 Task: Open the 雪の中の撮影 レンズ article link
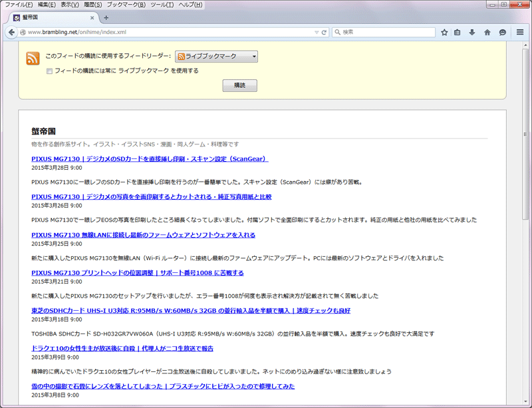(x=163, y=386)
